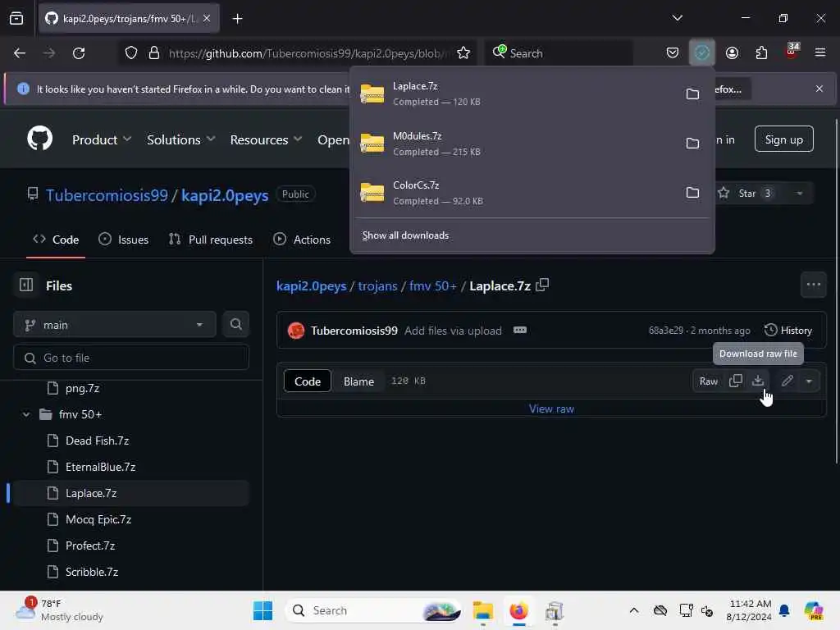Show ColorCs.7z in its folder
840x630 pixels.
[x=692, y=192]
